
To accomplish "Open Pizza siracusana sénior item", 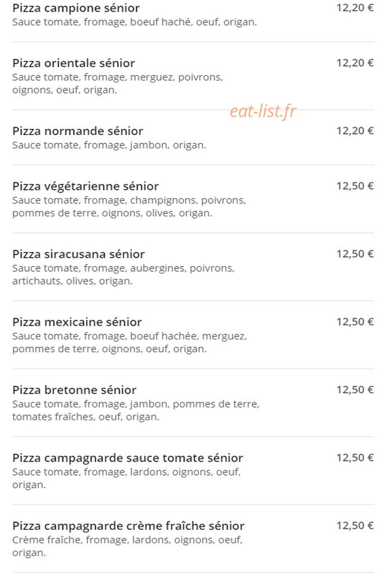I will tap(78, 254).
